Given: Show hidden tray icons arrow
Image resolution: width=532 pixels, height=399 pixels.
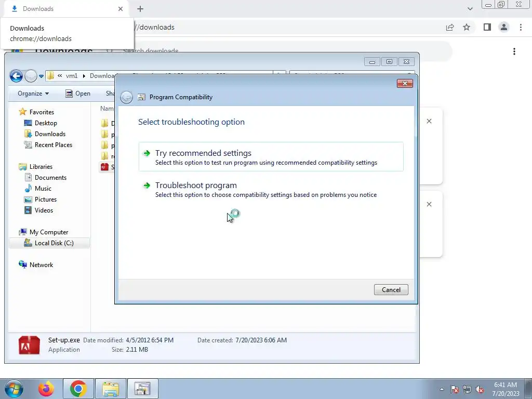Looking at the screenshot, I should [442, 389].
